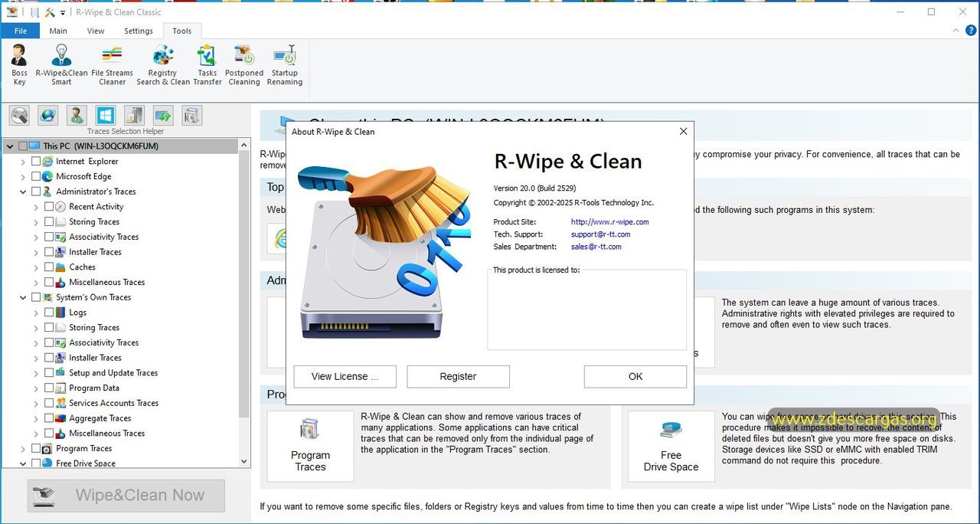Click the tree scrollbar down arrow
Image resolution: width=980 pixels, height=524 pixels.
click(x=244, y=462)
